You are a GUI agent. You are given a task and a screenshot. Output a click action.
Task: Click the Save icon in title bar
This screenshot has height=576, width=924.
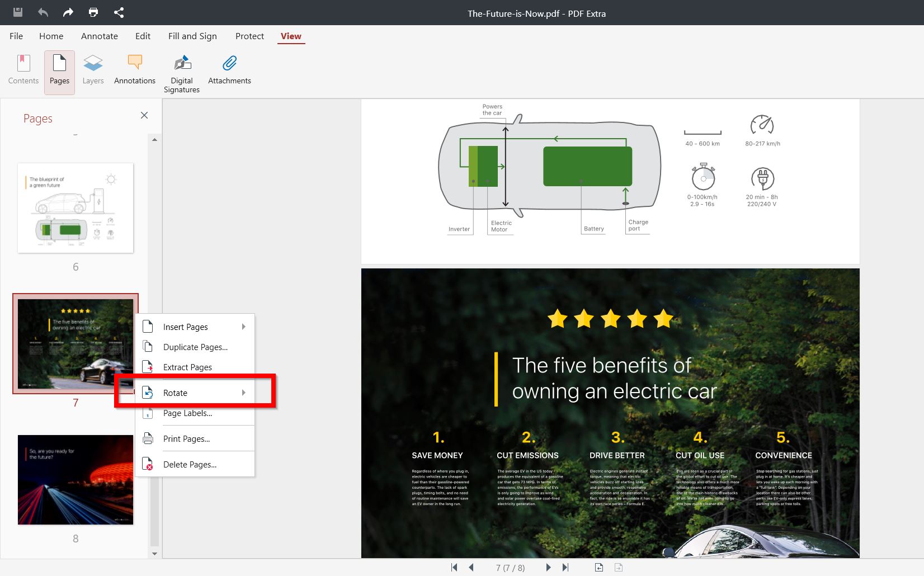(x=18, y=12)
